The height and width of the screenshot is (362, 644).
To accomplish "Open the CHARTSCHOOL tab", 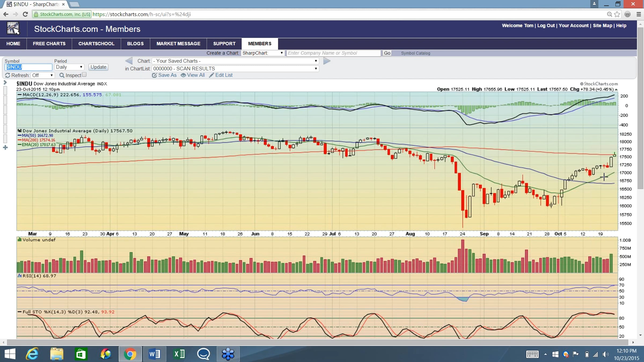I will (96, 44).
